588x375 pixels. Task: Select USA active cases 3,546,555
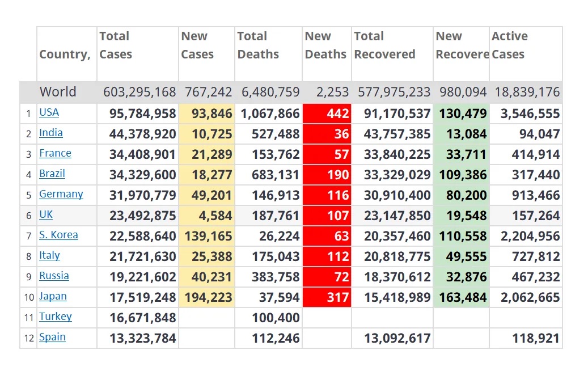(530, 113)
